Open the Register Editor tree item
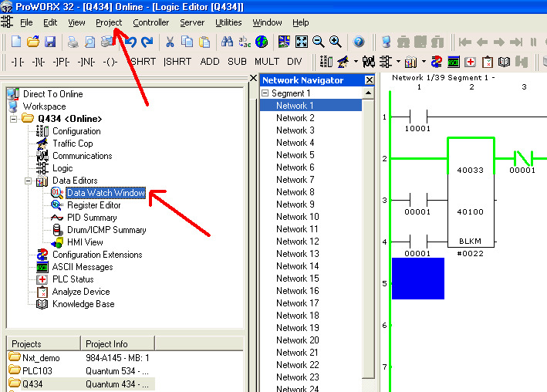 (93, 205)
